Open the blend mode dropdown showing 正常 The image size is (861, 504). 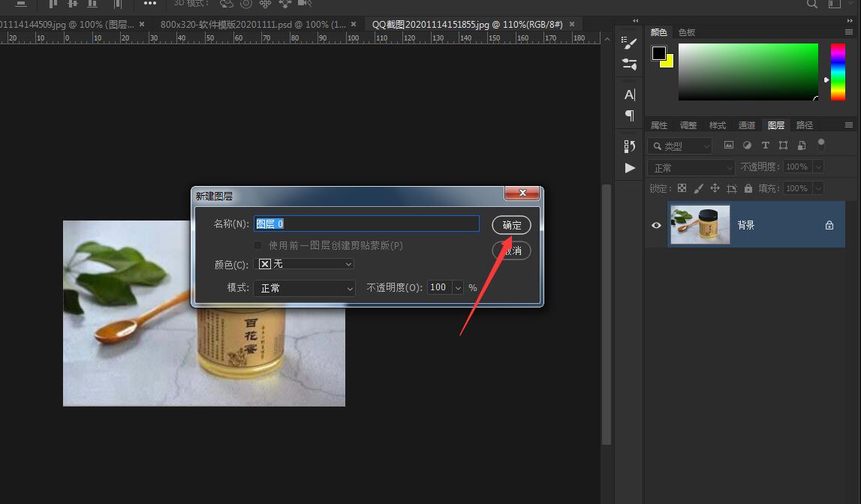[x=690, y=166]
